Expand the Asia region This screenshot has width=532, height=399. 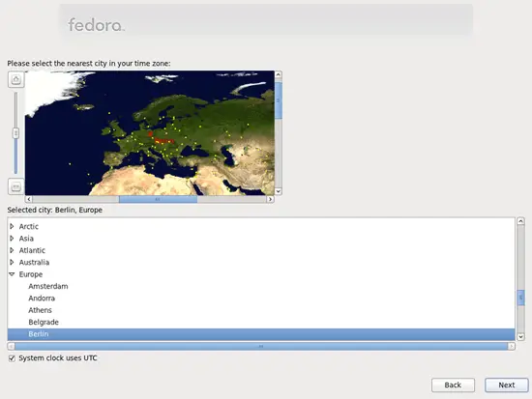[x=12, y=239]
